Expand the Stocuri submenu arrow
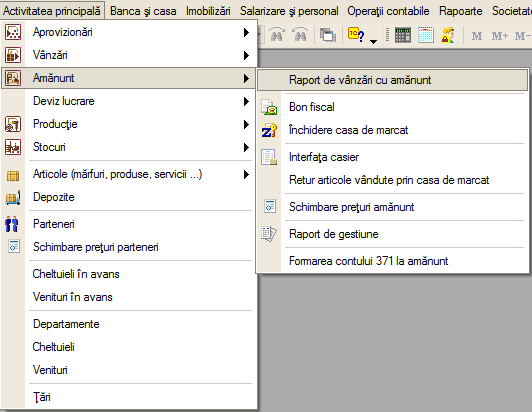Viewport: 532px width, 412px height. point(246,148)
